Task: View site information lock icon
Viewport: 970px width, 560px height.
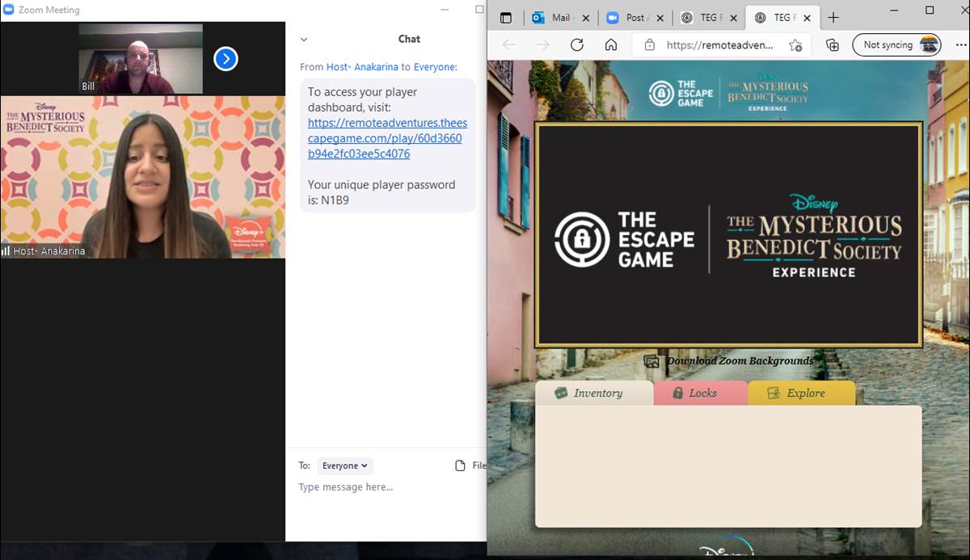Action: (649, 45)
